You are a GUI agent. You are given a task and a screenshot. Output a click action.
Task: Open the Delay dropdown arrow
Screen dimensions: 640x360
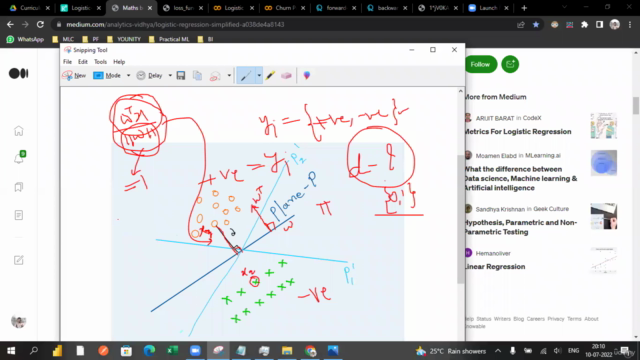(170, 76)
